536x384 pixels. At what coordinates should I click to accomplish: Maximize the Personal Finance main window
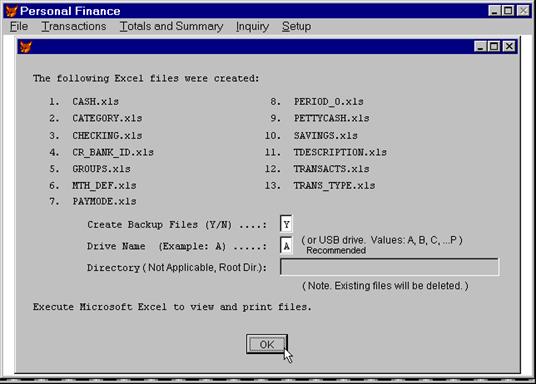(x=508, y=11)
